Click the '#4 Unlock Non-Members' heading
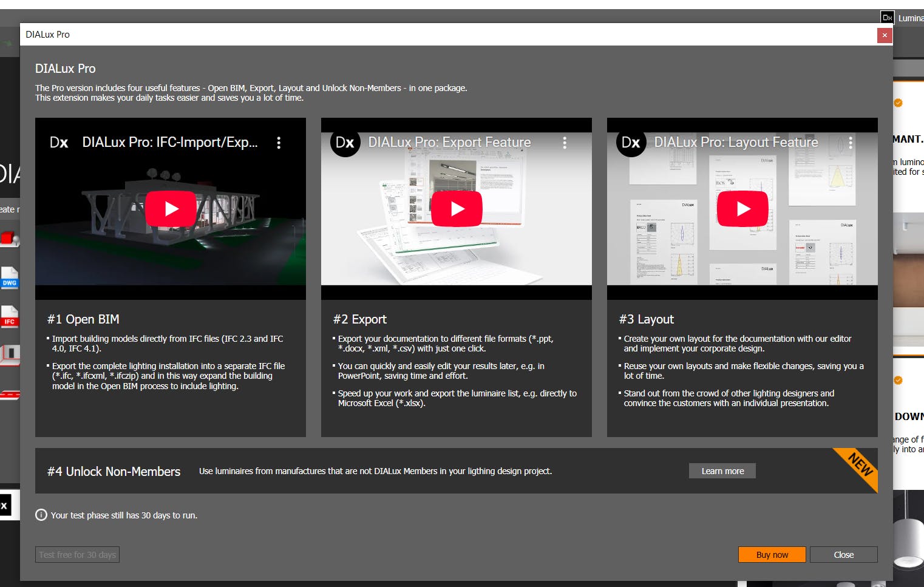This screenshot has width=924, height=587. 114,472
